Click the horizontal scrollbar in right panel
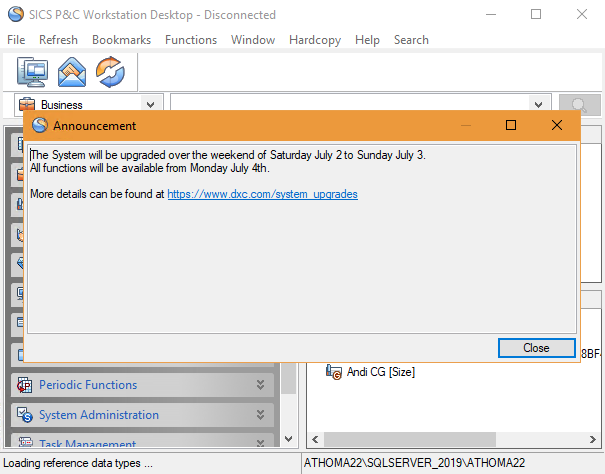The image size is (605, 474). (x=450, y=440)
